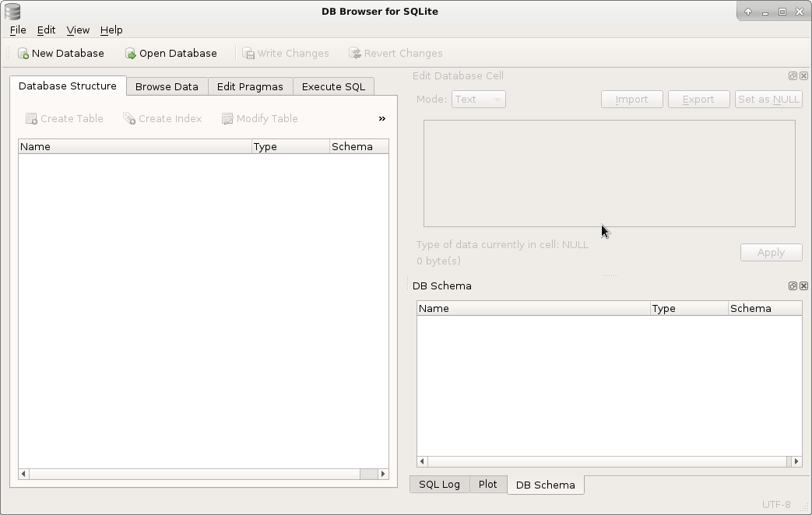Click the Name column header in DB Schema panel

(534, 309)
